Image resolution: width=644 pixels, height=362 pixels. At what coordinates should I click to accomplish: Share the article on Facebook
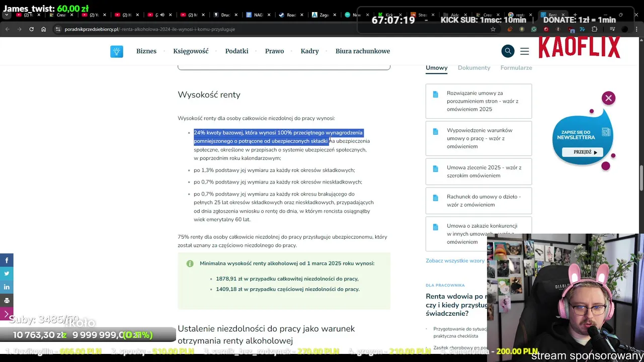[x=7, y=260]
